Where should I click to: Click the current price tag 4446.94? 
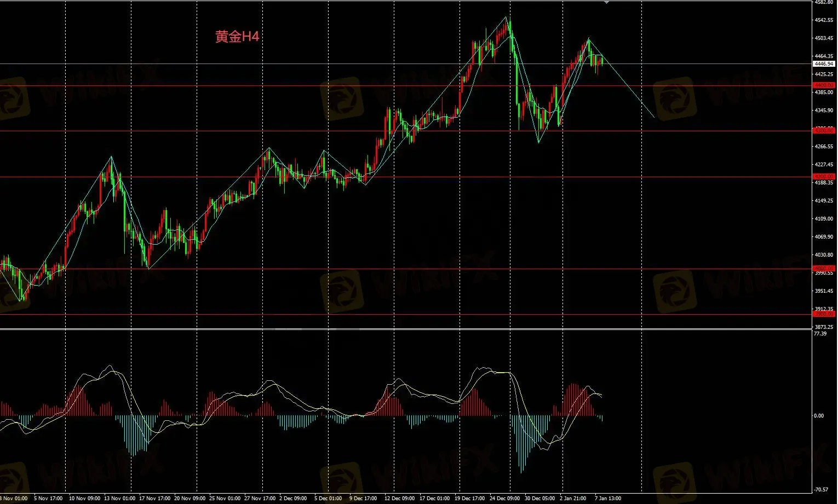[824, 64]
